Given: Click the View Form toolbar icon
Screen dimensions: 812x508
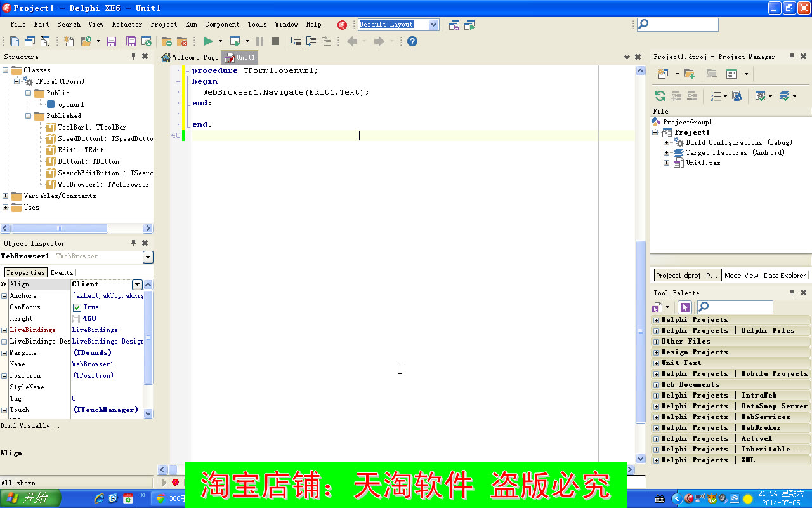Looking at the screenshot, I should [x=45, y=41].
